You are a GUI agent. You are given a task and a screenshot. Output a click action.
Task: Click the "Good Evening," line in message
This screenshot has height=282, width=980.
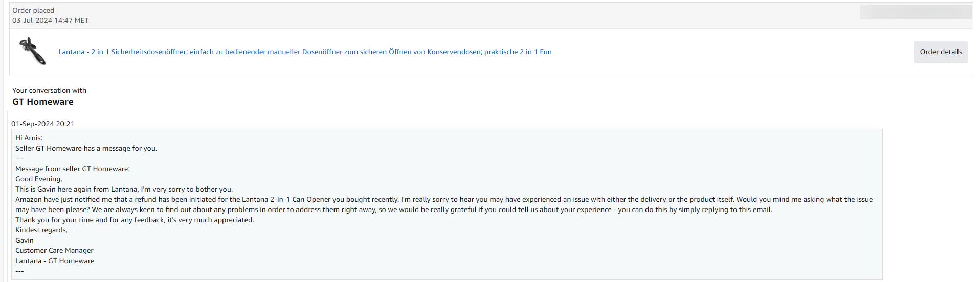pyautogui.click(x=39, y=179)
